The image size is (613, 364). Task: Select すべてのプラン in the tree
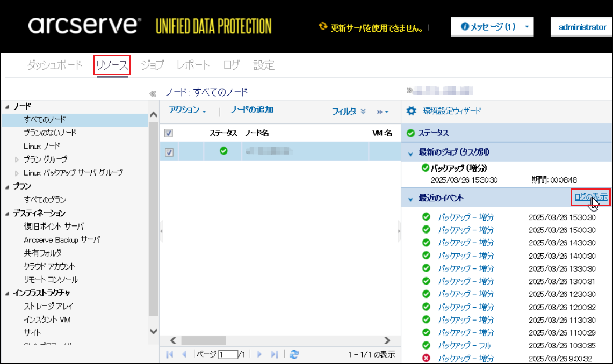[45, 200]
